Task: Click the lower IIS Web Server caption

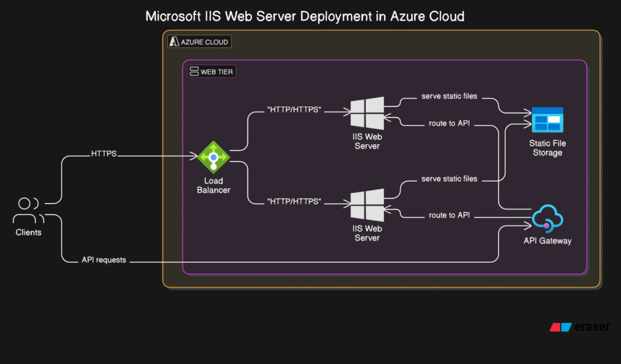Action: pos(367,233)
